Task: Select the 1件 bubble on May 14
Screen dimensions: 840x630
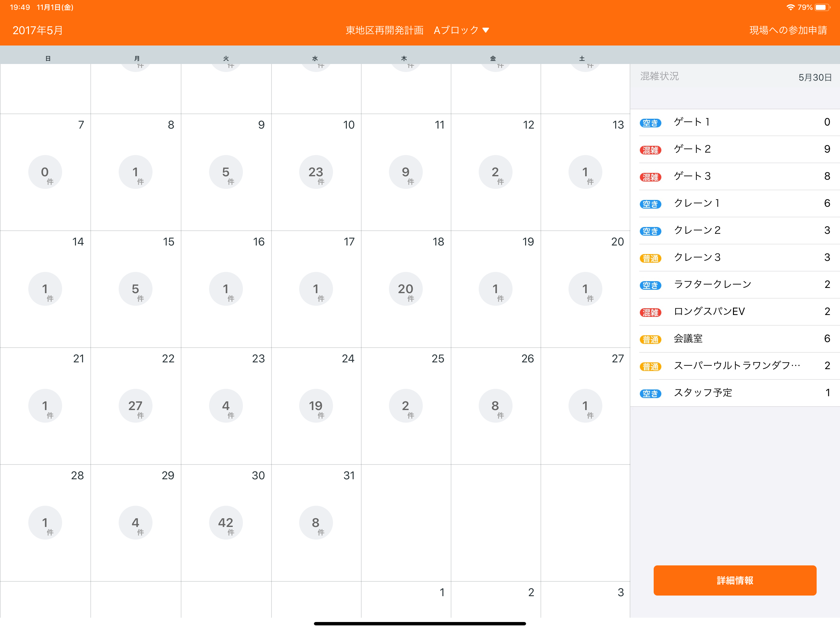Action: (x=45, y=289)
